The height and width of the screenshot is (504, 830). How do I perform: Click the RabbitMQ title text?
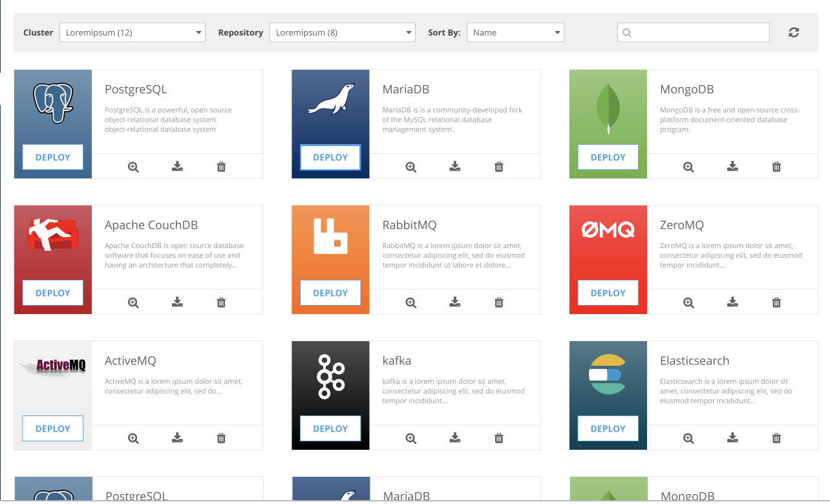tap(410, 225)
